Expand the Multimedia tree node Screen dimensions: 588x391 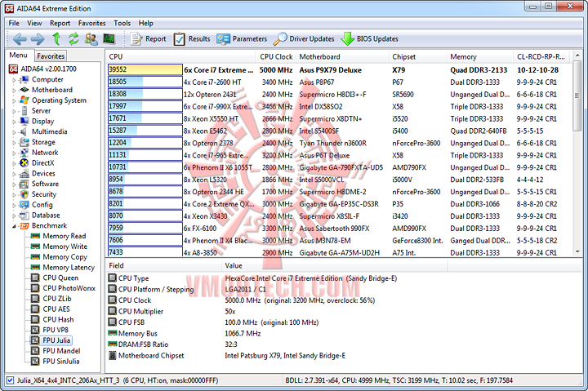click(14, 132)
